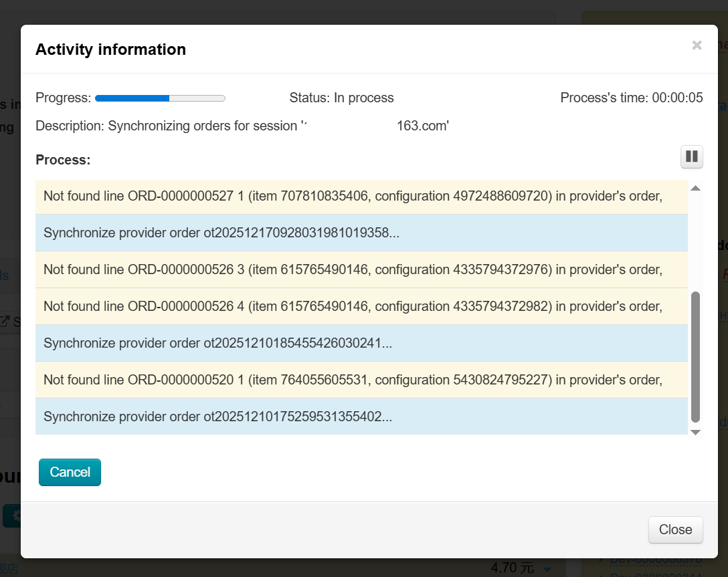Screen dimensions: 728x577
Task: Pause the process log output
Action: coord(691,157)
